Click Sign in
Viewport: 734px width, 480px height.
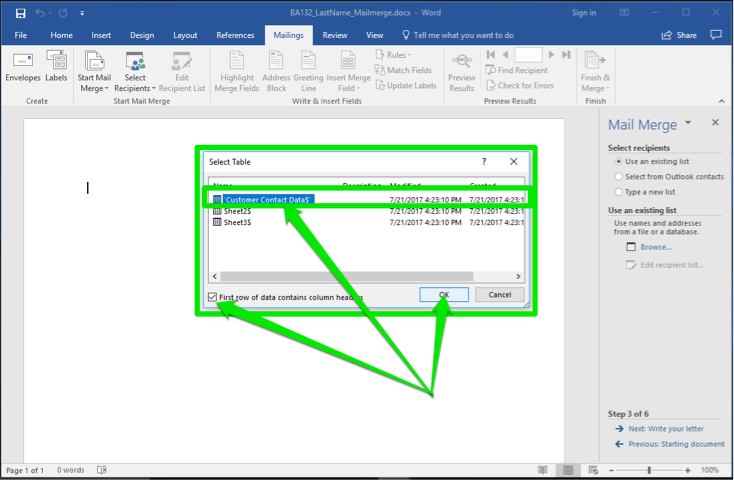tap(584, 13)
